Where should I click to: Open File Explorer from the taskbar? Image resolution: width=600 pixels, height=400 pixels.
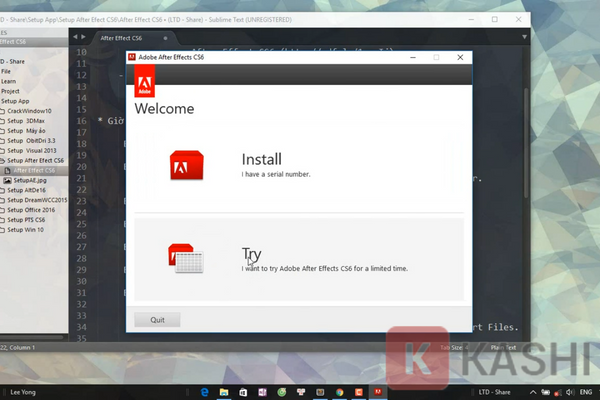pyautogui.click(x=226, y=392)
